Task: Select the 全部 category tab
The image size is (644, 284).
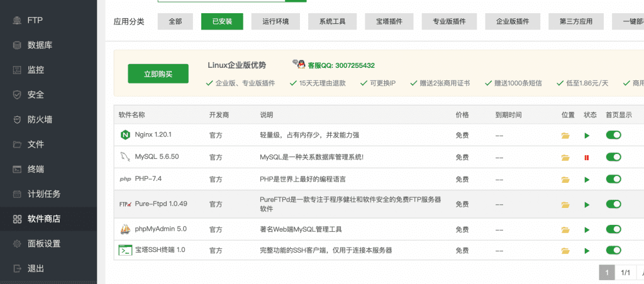Action: click(x=175, y=21)
